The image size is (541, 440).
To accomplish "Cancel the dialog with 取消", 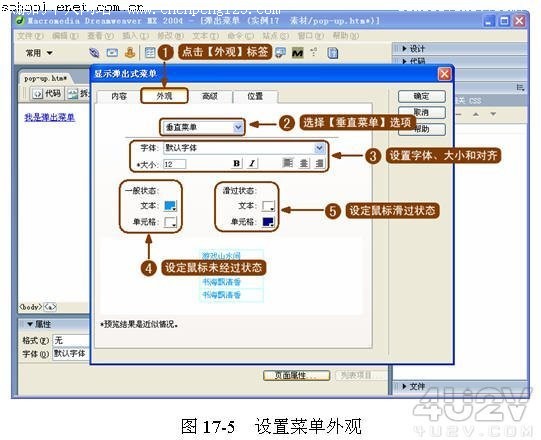I will (422, 113).
